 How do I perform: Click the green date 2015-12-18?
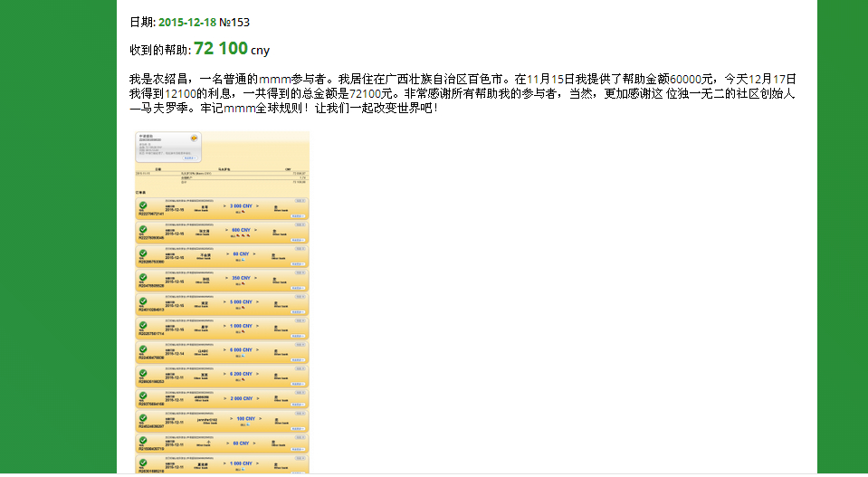point(187,22)
